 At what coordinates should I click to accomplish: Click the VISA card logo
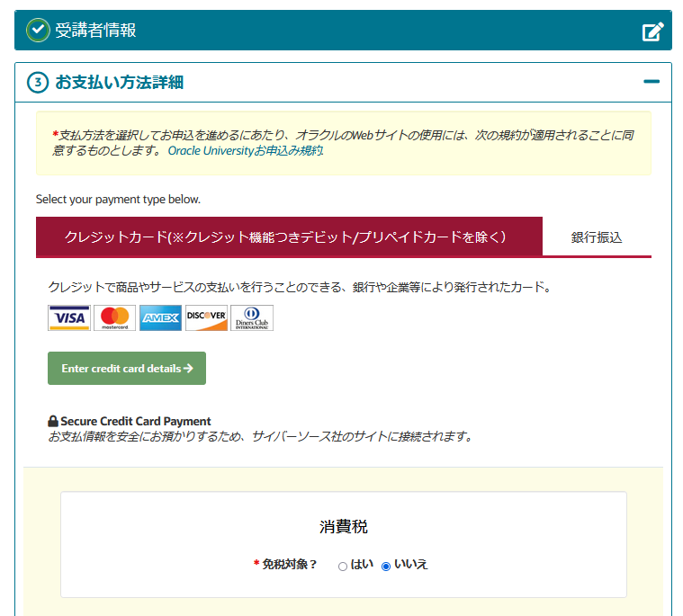click(69, 318)
